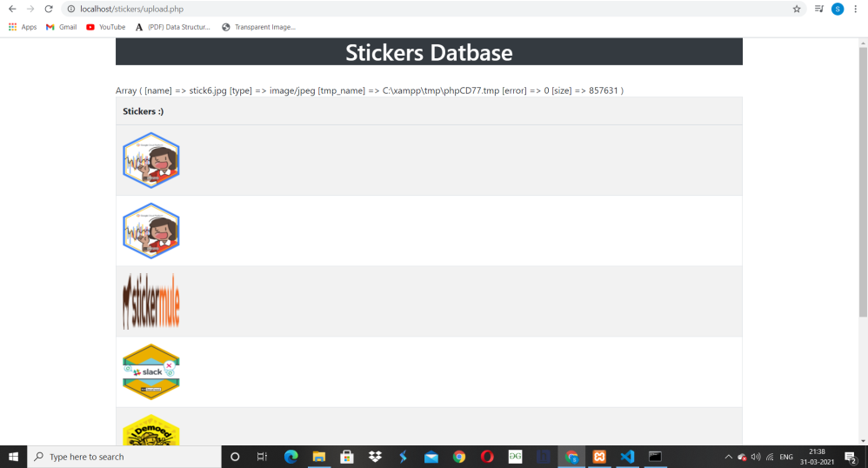Open the blue lightning app on taskbar
The height and width of the screenshot is (468, 868).
pos(403,457)
